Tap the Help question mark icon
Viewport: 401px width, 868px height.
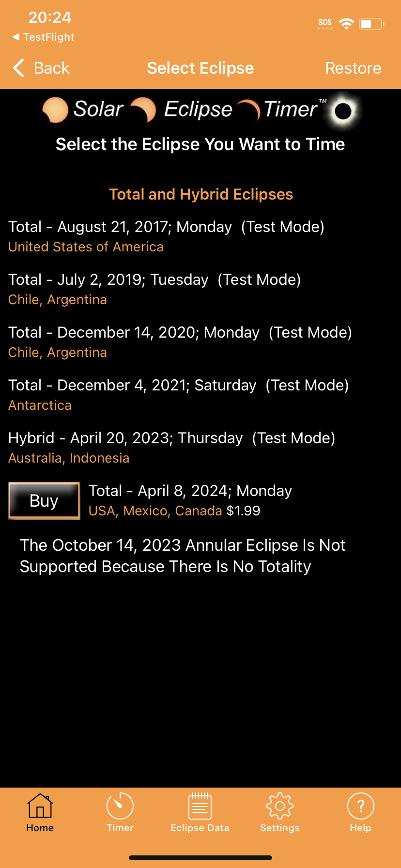360,806
